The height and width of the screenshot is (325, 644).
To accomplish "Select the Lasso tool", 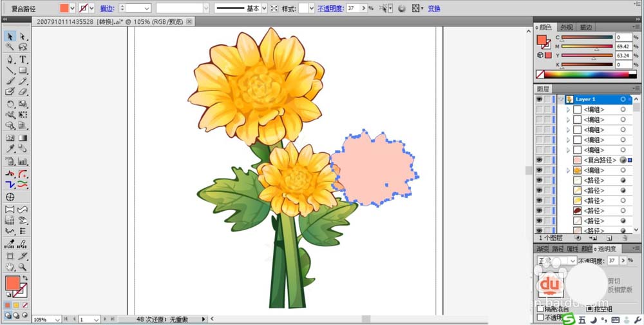I will point(23,47).
